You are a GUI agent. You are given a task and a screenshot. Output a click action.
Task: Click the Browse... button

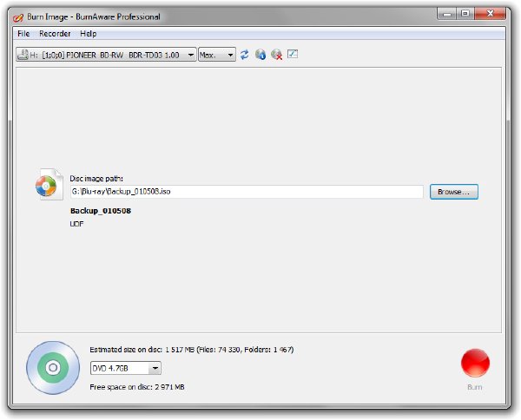[454, 192]
